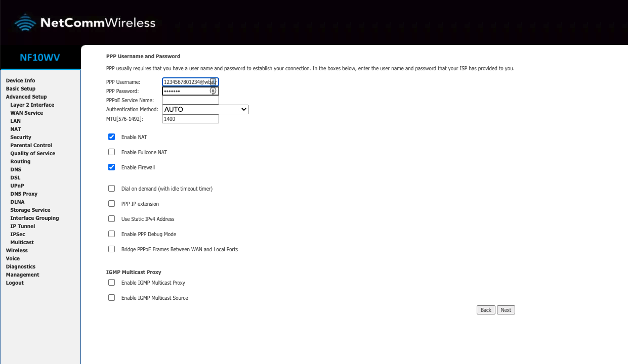Go to Interface Grouping
628x364 pixels.
tap(34, 218)
